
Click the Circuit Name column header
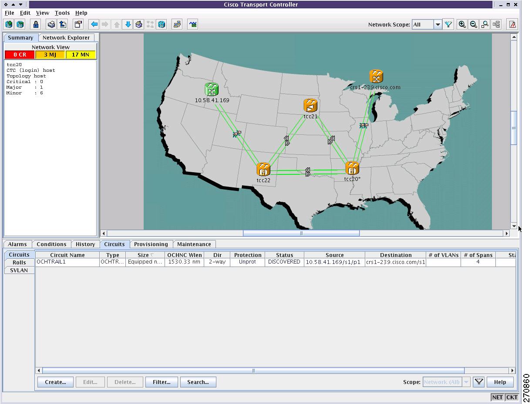tap(67, 255)
